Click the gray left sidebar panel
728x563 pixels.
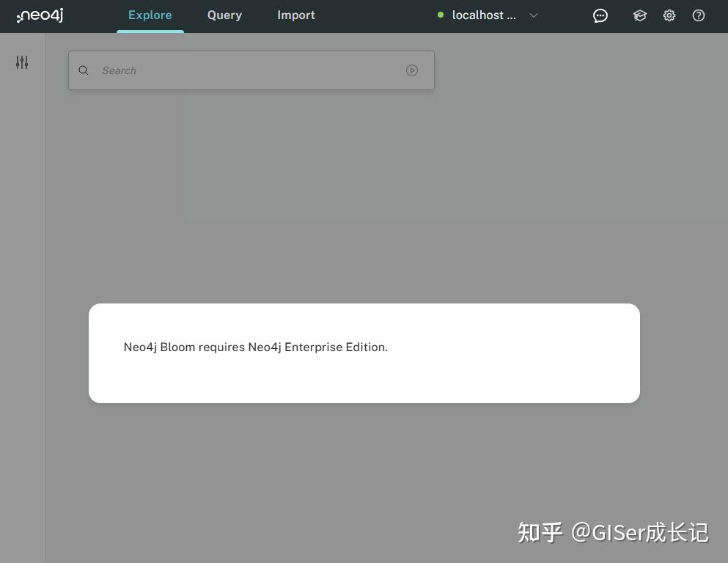[22, 293]
